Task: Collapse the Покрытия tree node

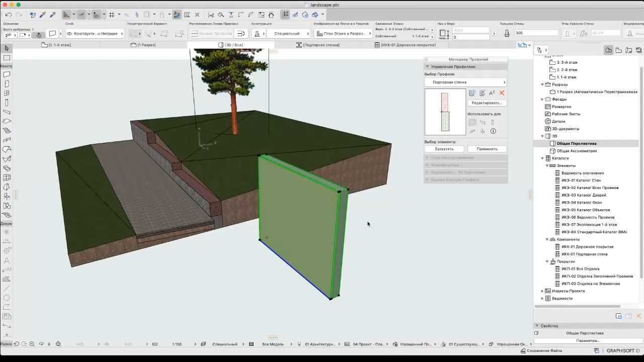Action: tap(547, 261)
